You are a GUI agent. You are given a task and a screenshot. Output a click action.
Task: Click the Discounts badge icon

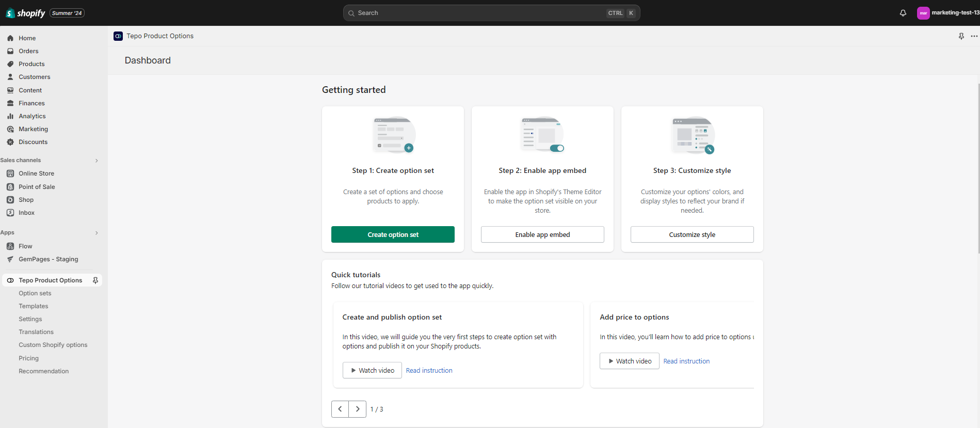10,142
